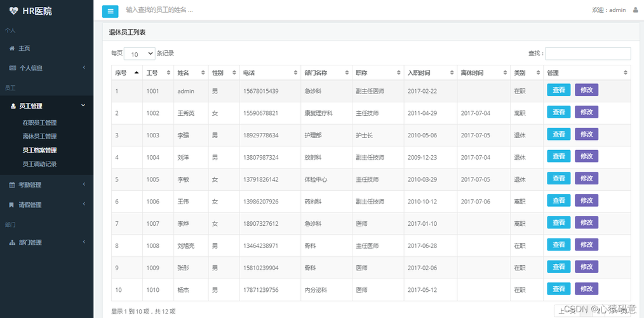644x318 pixels.
Task: Click the 退休员工列表 panel title
Action: (x=127, y=32)
